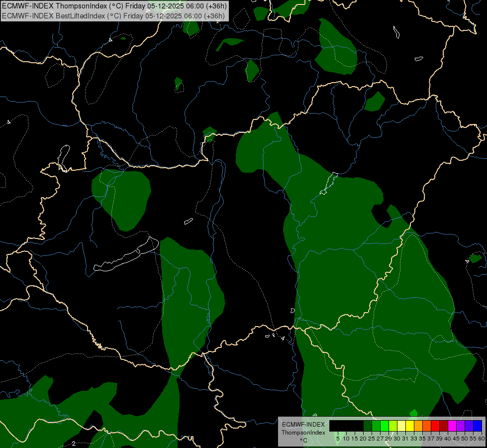Viewport: 487px width, 448px height.
Task: Click the ThompsonIndex title line at top
Action: [113, 6]
